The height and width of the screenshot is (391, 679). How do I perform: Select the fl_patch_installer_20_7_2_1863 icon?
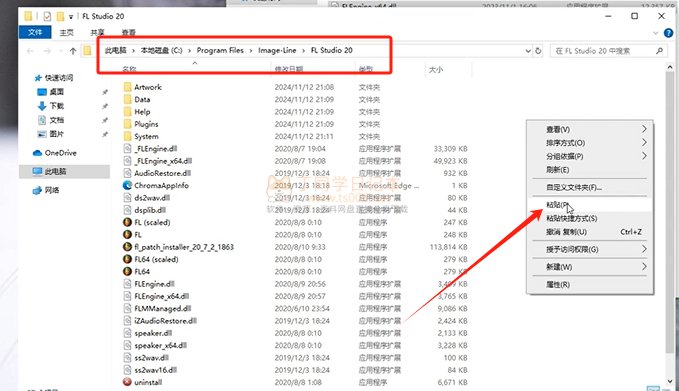click(127, 247)
